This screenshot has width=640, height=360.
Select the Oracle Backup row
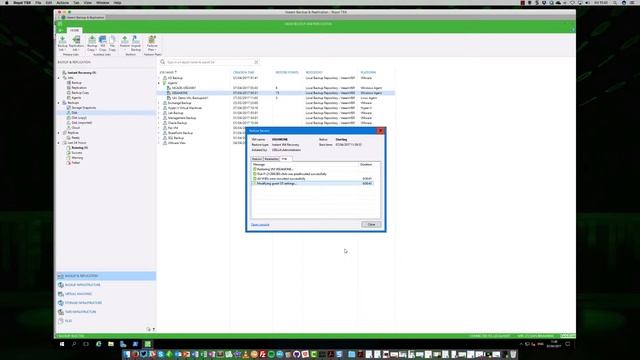point(276,123)
